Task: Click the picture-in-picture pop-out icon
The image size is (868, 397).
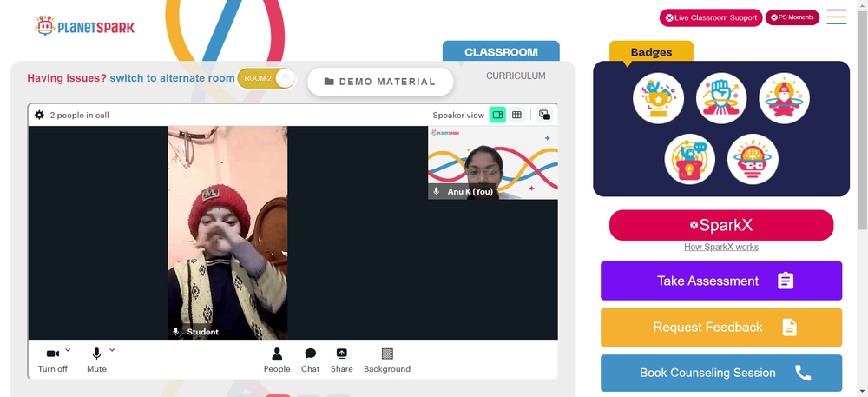Action: [x=545, y=115]
